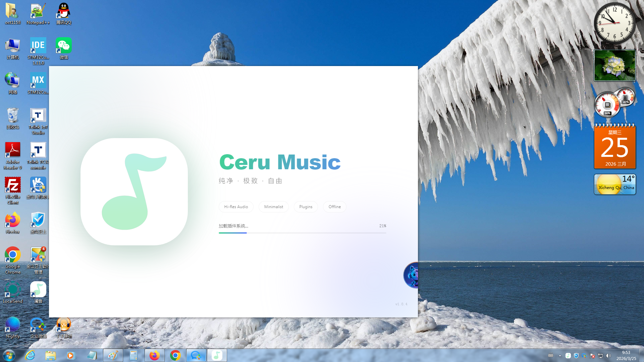Open Ceru Music from the taskbar
This screenshot has height=362, width=644.
pos(217,355)
